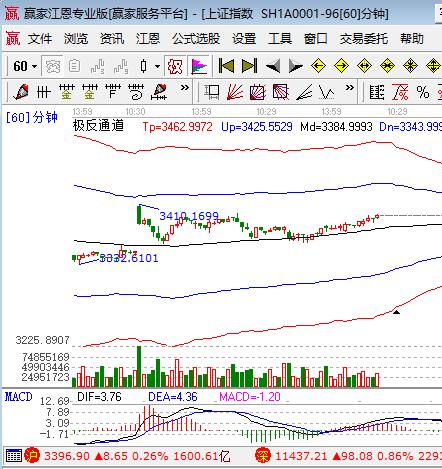Step forward with the black right arrow
Image resolution: width=442 pixels, height=469 pixels.
coord(295,66)
